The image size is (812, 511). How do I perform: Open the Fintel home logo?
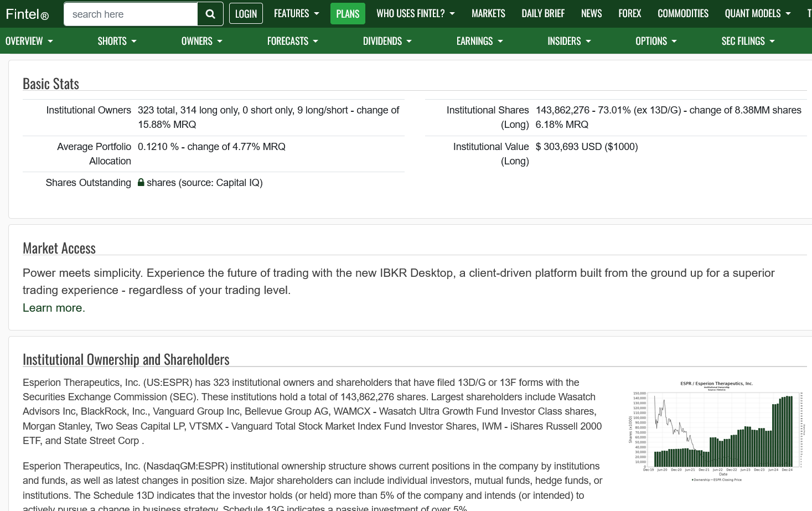pyautogui.click(x=27, y=14)
